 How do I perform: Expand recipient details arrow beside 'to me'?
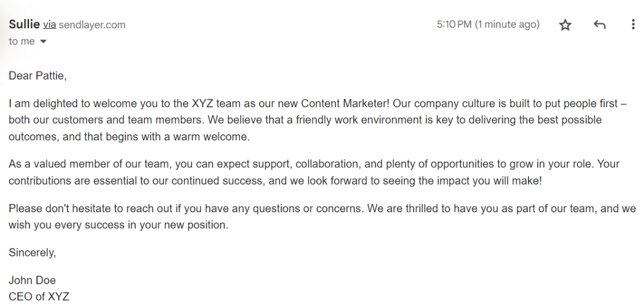(43, 42)
